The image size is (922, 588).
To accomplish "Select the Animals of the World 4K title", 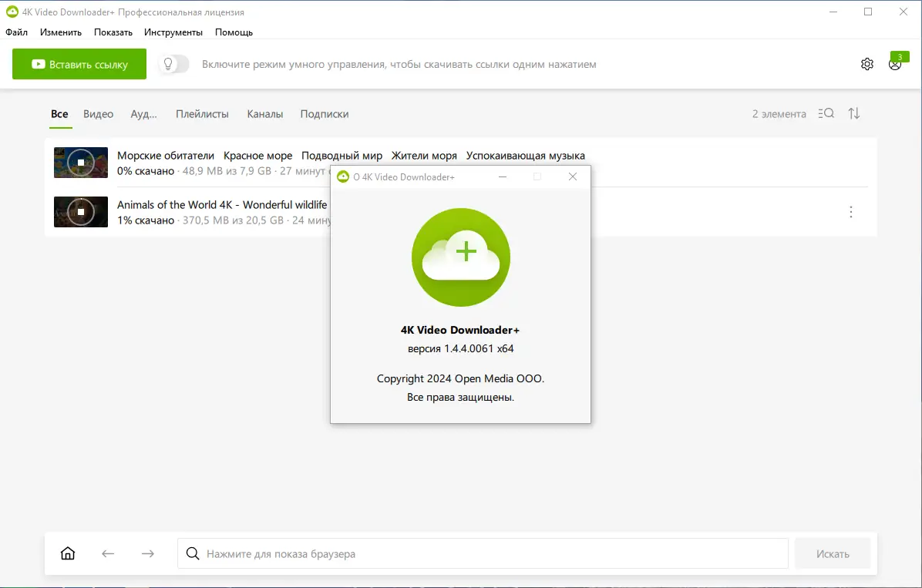I will (222, 205).
